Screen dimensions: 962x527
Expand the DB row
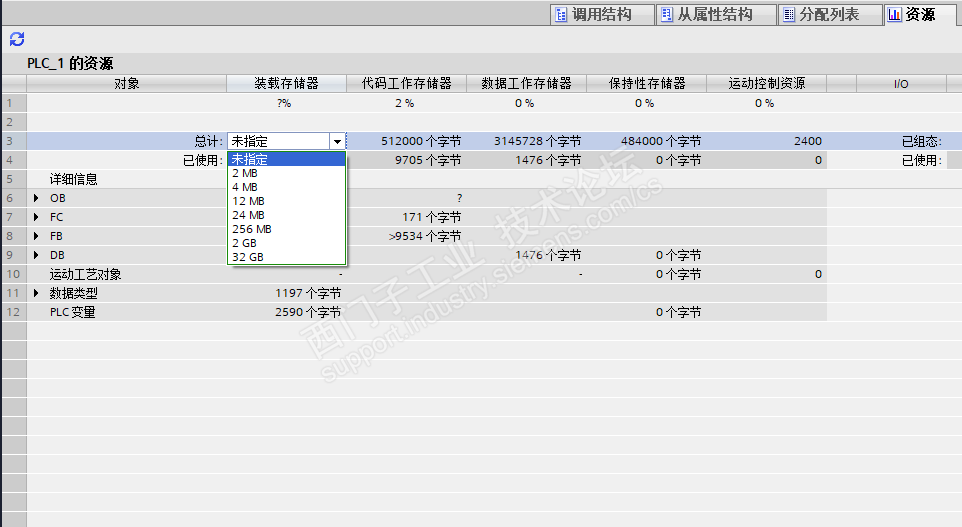(36, 255)
